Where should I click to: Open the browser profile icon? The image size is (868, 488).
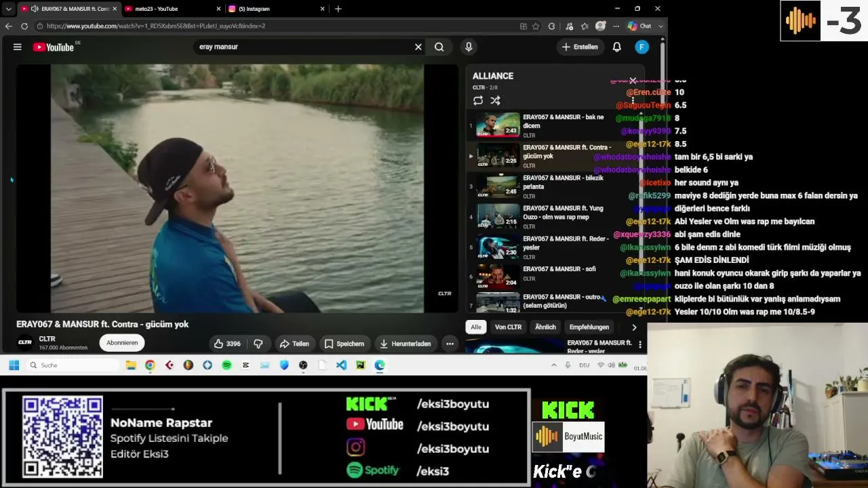pos(600,26)
